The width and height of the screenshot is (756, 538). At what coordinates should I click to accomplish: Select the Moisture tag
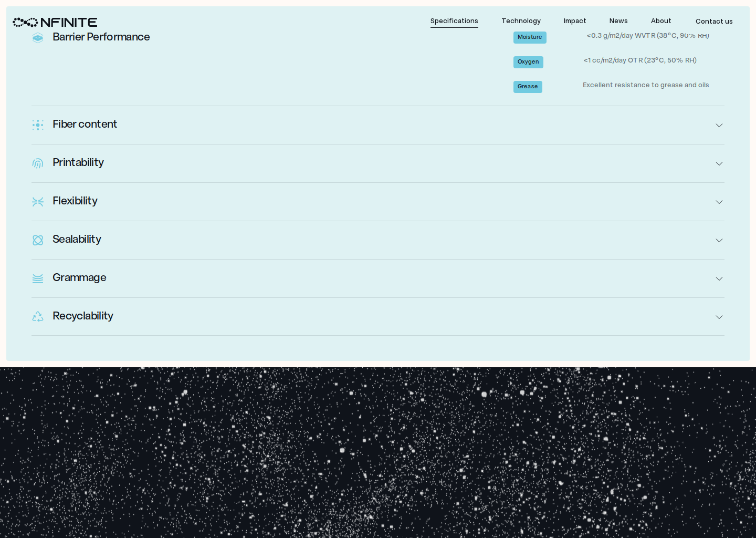point(530,37)
